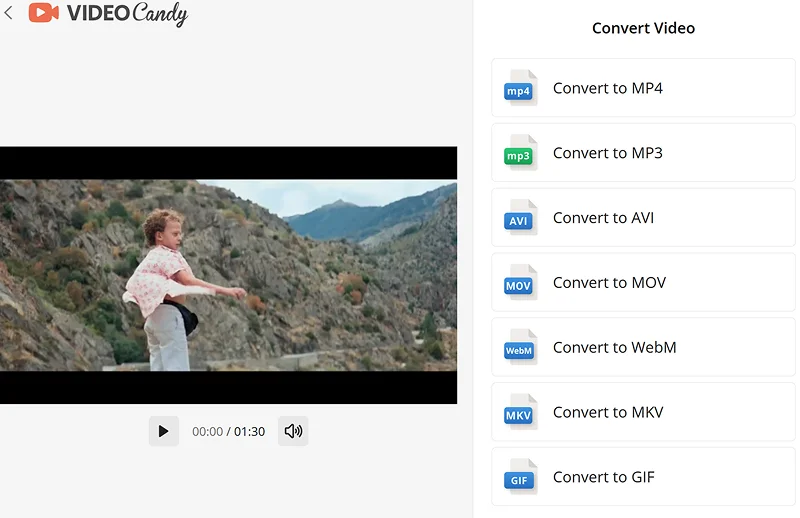The width and height of the screenshot is (800, 518).
Task: Click the MOV file format icon
Action: tap(520, 282)
